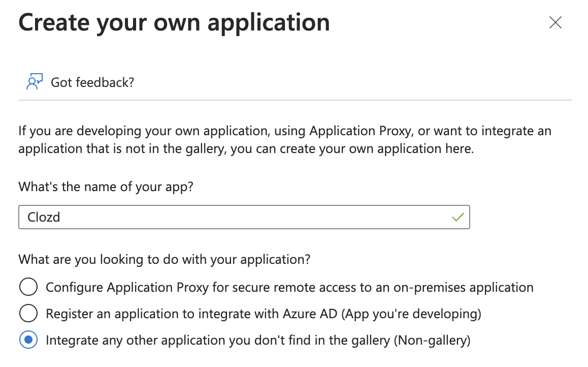Click the feedback person icon
The width and height of the screenshot is (588, 367).
point(34,82)
